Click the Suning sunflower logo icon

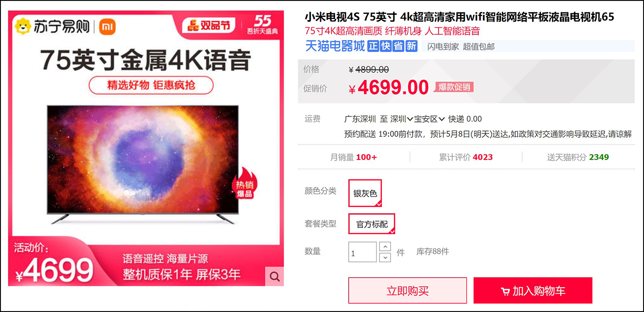click(22, 26)
